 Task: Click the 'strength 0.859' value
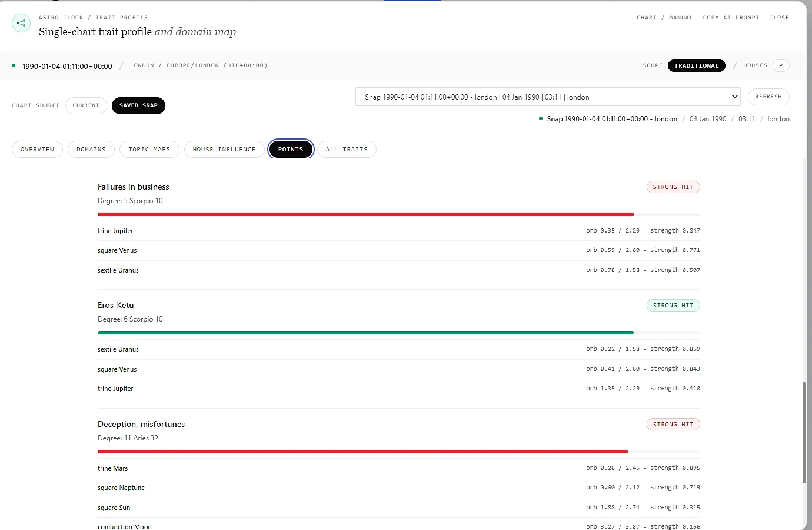(675, 349)
